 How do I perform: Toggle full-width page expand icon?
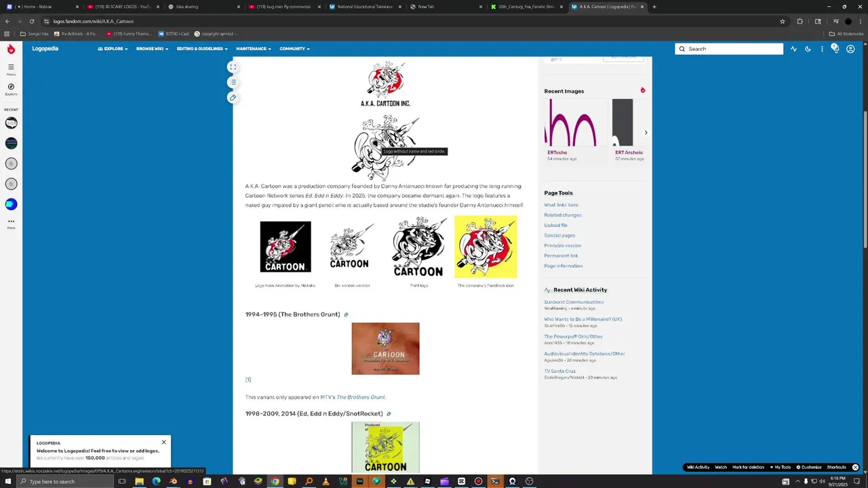point(233,67)
